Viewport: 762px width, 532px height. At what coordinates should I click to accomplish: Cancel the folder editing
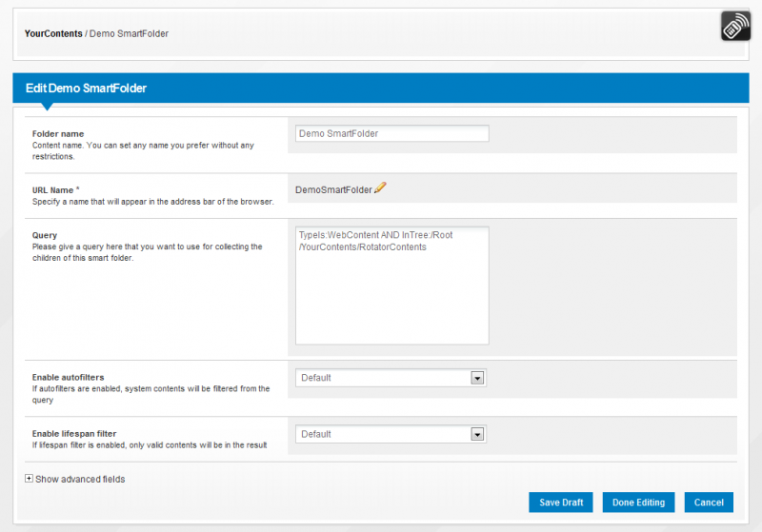tap(709, 502)
